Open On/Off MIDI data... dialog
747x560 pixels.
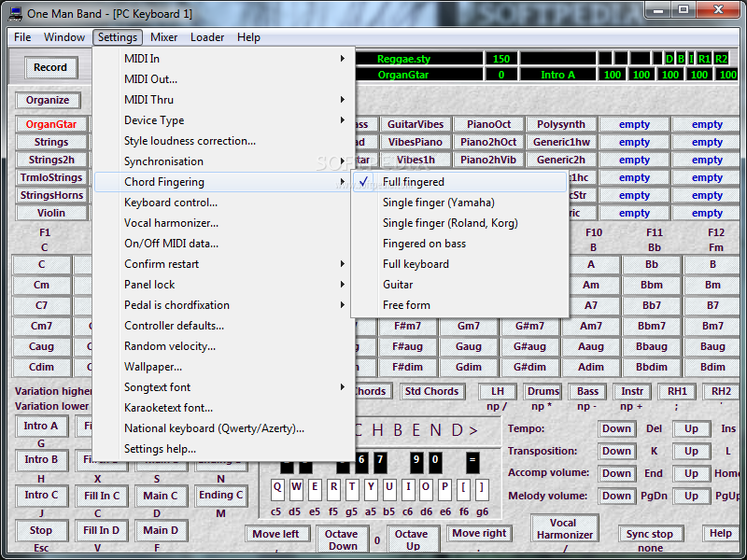pyautogui.click(x=224, y=244)
